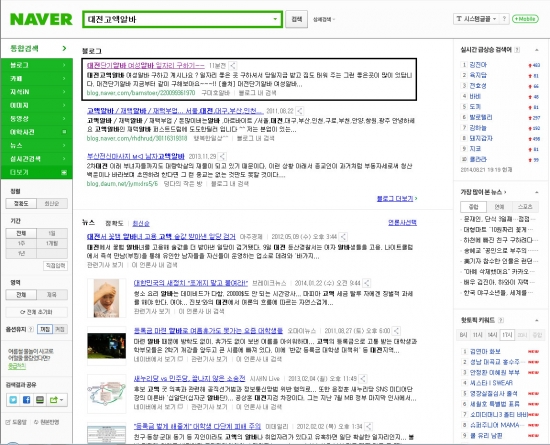Click help icon next to 핫토픽 키워드
The image size is (550, 445).
click(501, 320)
